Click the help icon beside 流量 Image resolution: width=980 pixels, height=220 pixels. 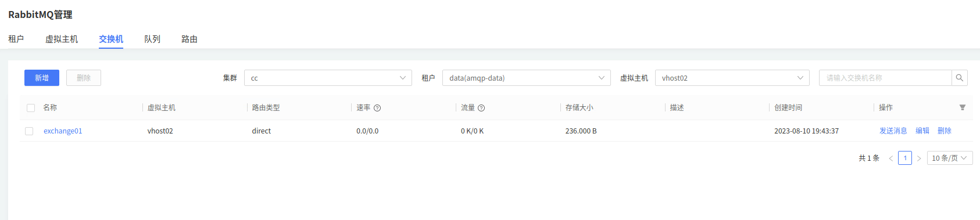[481, 108]
